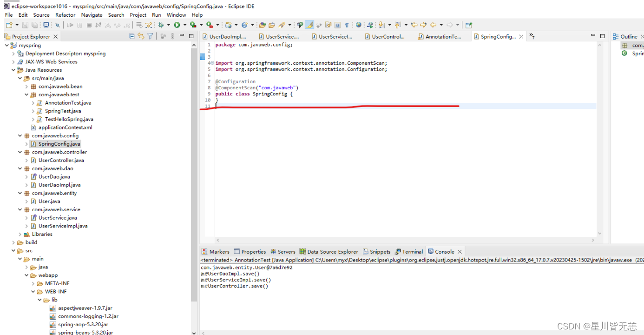This screenshot has width=644, height=335.
Task: Expand JAX-WS Web Services node
Action: click(x=13, y=61)
